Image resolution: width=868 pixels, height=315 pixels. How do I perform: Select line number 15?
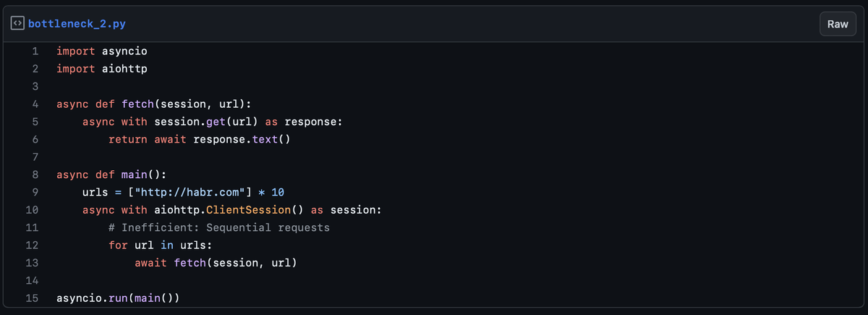tap(32, 298)
